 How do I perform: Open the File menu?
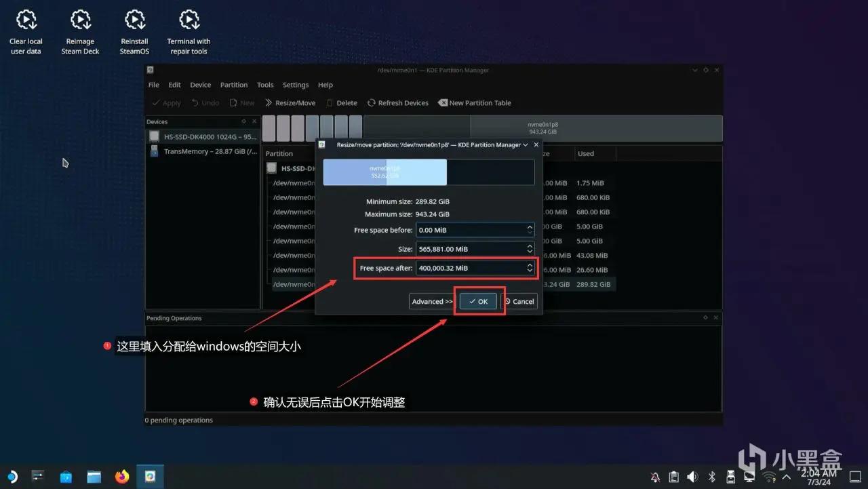[154, 85]
